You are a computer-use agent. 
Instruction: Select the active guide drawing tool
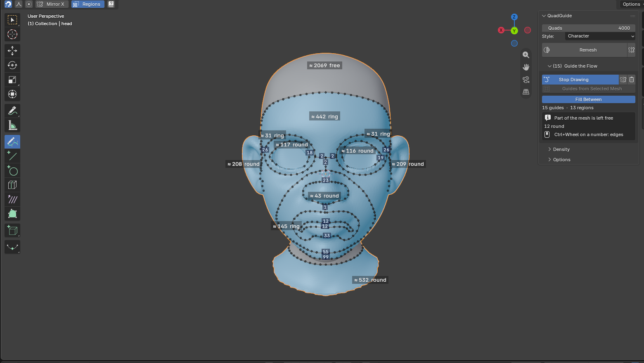coord(12,141)
